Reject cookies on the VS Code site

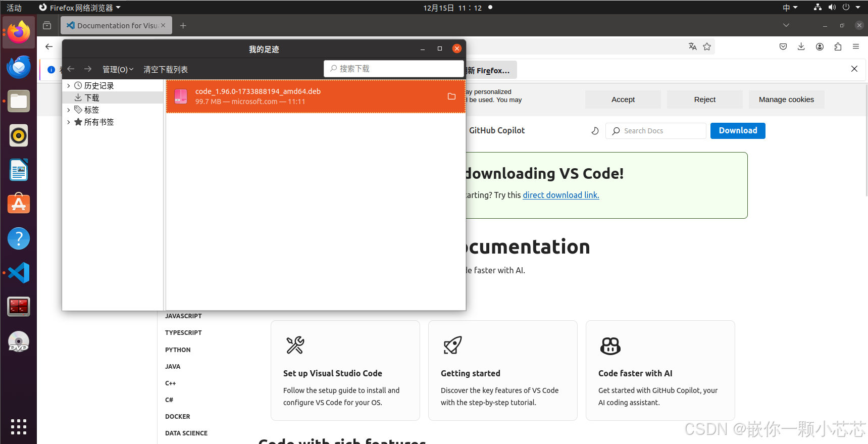(x=705, y=100)
